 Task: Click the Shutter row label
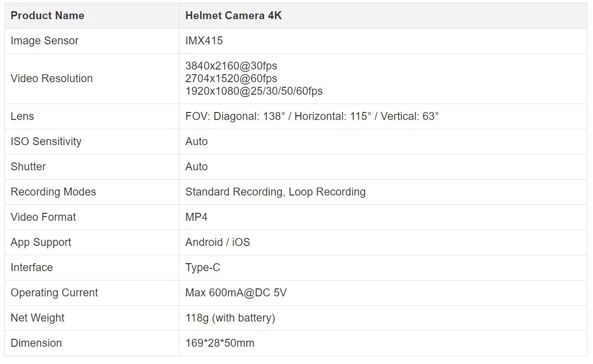(28, 167)
